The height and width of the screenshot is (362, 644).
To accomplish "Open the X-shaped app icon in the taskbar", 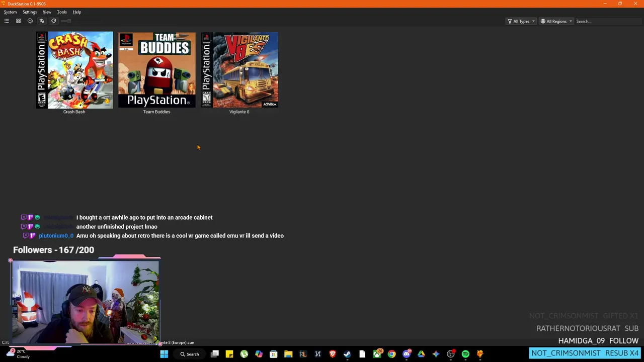I will pyautogui.click(x=318, y=354).
